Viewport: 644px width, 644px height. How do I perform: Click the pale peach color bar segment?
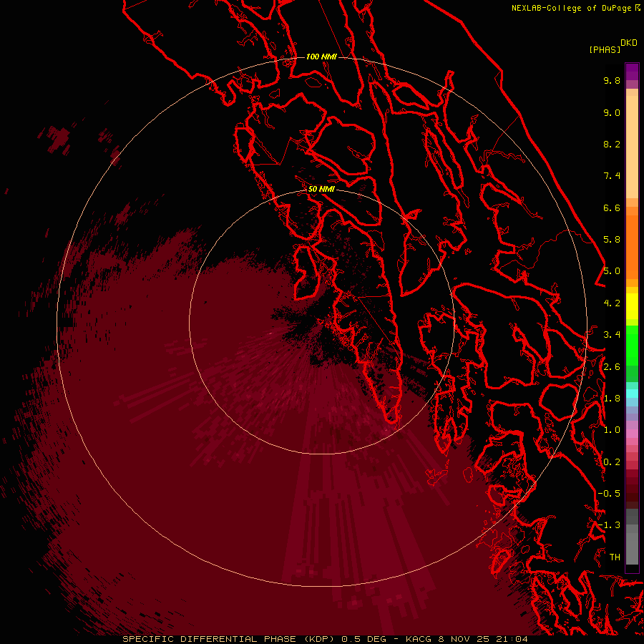coord(632,147)
